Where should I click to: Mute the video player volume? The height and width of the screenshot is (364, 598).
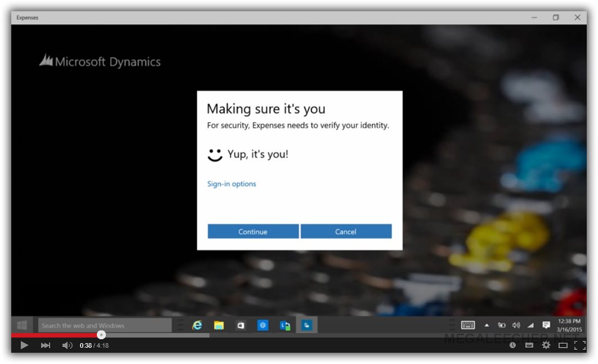(x=67, y=345)
